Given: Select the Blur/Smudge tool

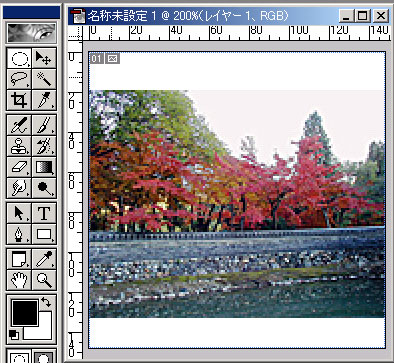Looking at the screenshot, I should [x=19, y=188].
